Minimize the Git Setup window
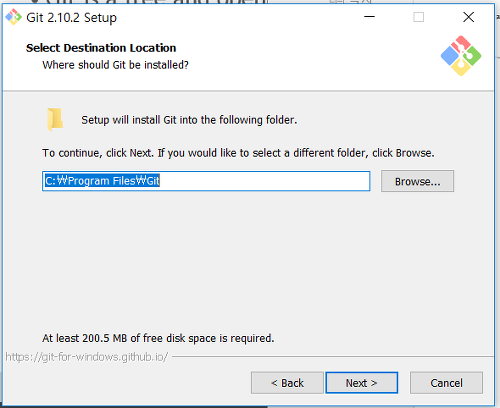 (x=369, y=17)
